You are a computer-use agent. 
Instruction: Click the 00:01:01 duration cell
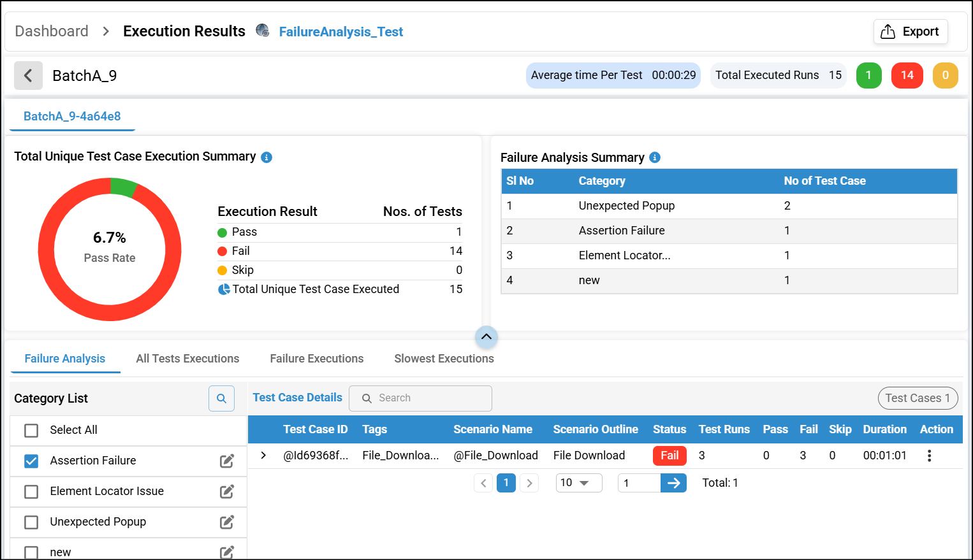(884, 456)
